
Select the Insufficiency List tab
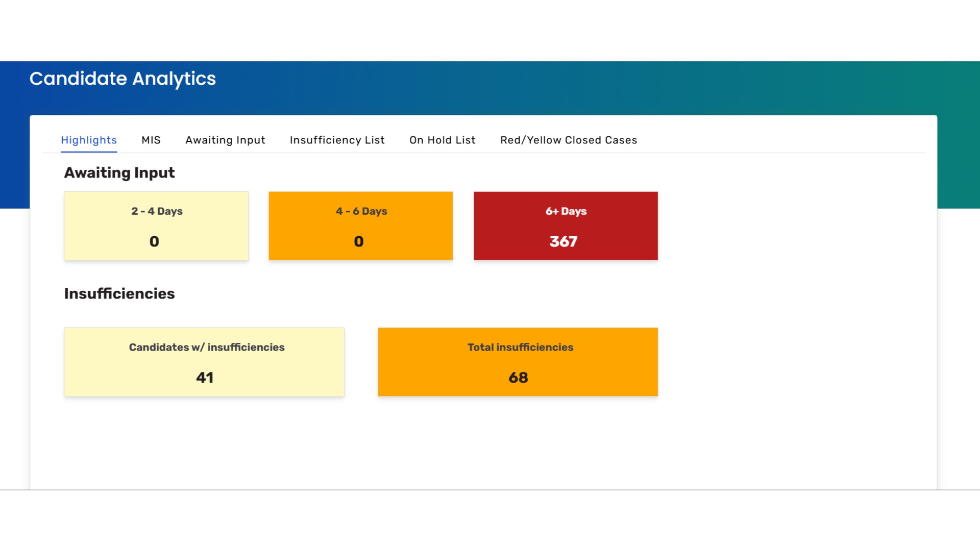[x=337, y=140]
